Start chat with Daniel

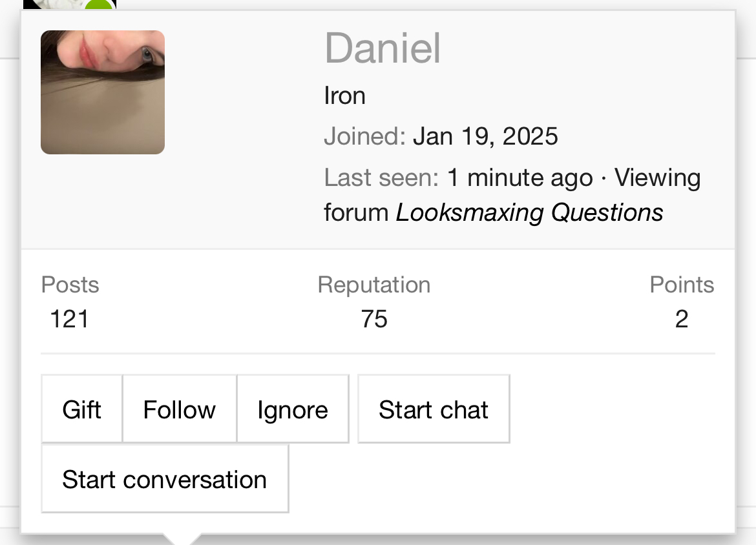(x=434, y=409)
